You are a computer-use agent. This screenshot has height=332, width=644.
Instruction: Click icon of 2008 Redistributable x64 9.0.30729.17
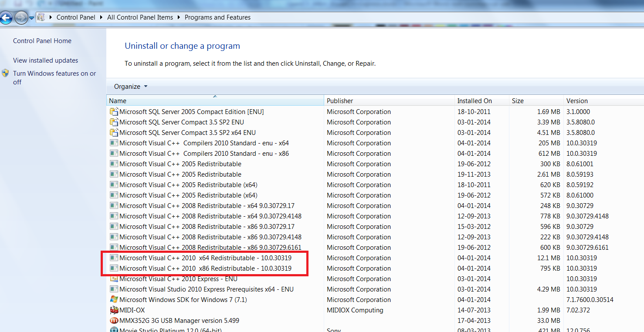(x=114, y=206)
